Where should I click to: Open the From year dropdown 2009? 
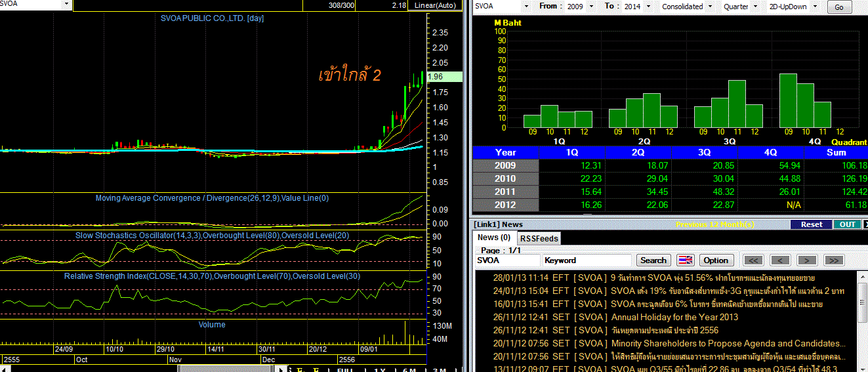(580, 6)
